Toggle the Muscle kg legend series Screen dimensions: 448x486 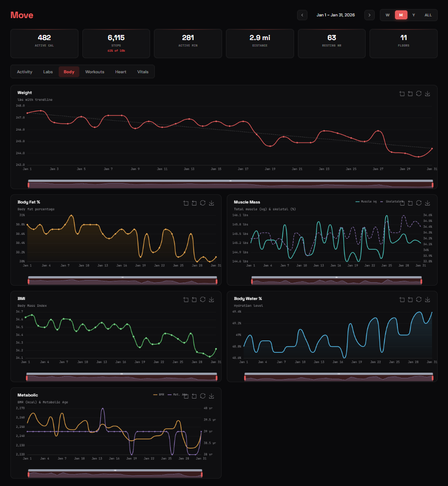[x=367, y=201]
